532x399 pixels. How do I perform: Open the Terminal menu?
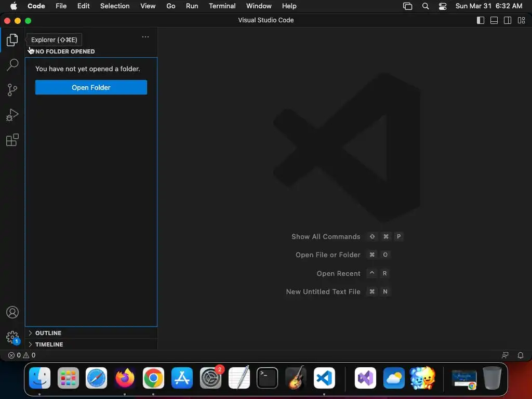[222, 6]
